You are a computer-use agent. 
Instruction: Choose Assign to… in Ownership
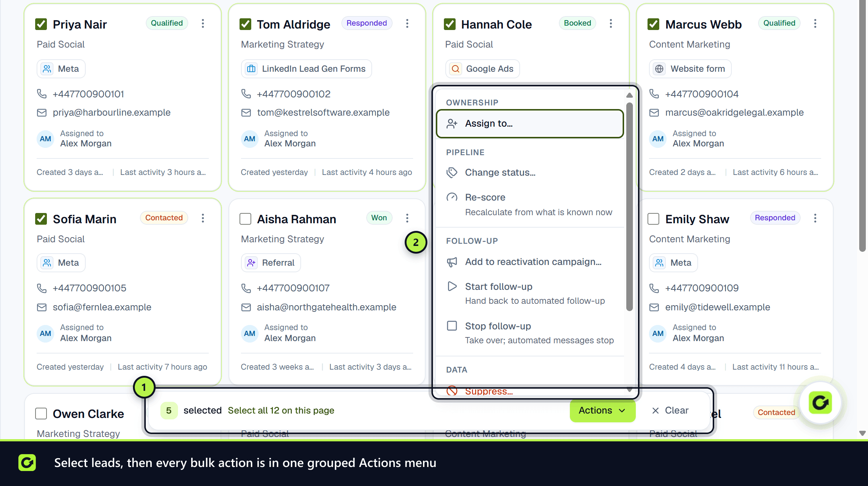pyautogui.click(x=530, y=124)
